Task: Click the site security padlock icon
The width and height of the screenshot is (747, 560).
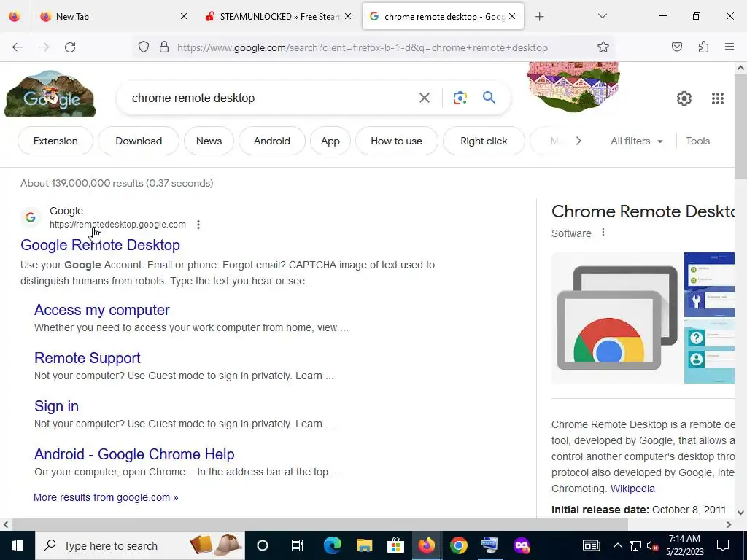Action: pos(164,47)
